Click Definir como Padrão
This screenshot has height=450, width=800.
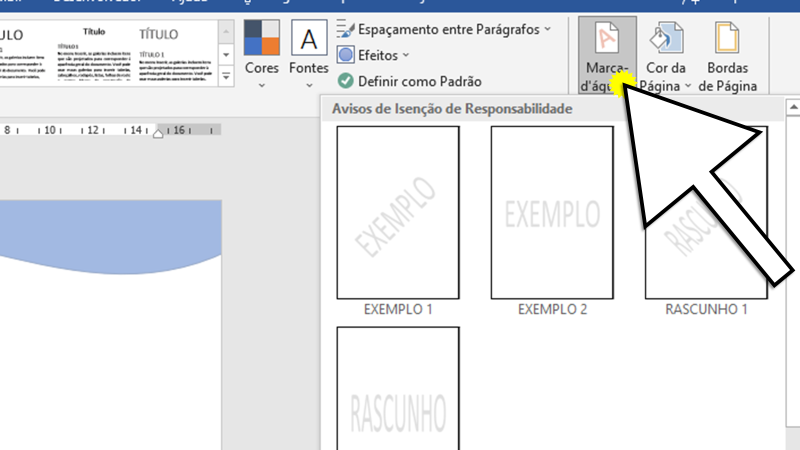point(409,81)
